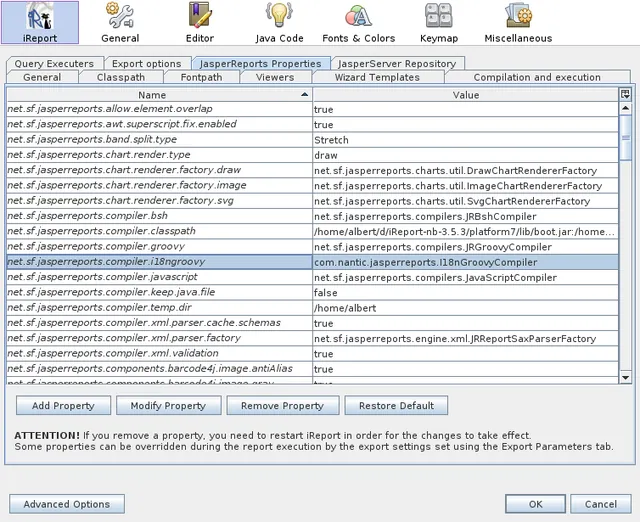Select the barcode4j.image.antiAlias property
The width and height of the screenshot is (640, 522).
click(x=160, y=369)
